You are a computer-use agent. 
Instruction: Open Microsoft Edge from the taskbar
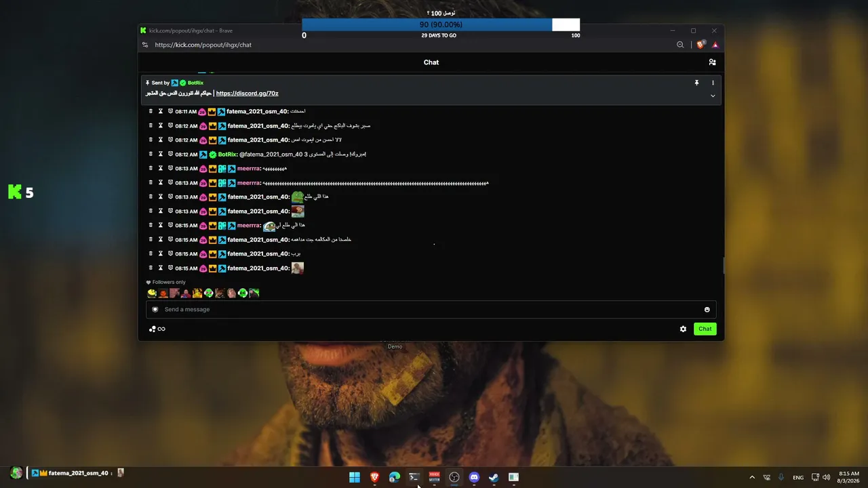394,477
